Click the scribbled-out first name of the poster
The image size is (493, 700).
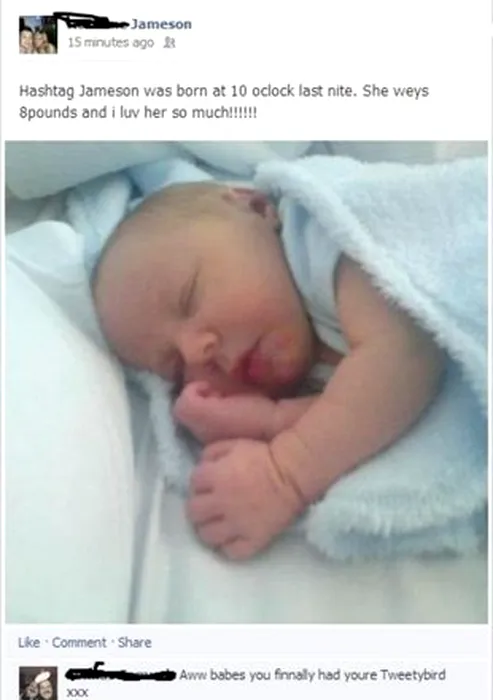coord(94,21)
